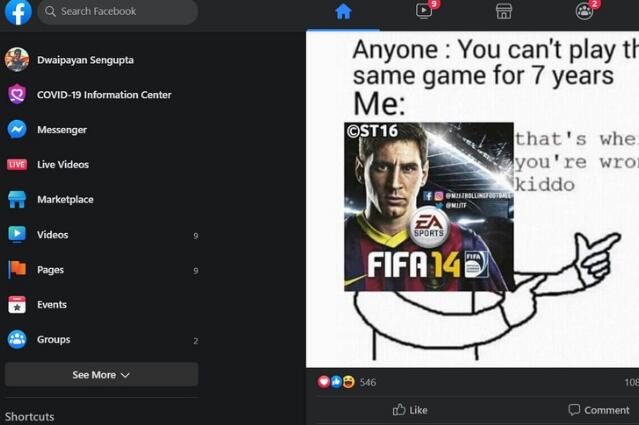The height and width of the screenshot is (425, 639).
Task: Comment on the FIFA 14 post
Action: [599, 410]
